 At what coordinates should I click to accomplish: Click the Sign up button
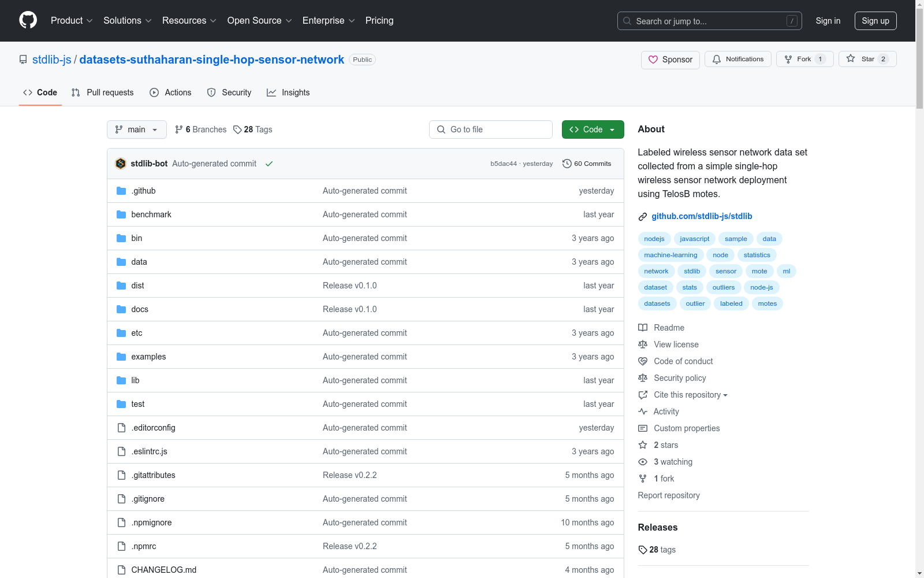[x=875, y=21]
